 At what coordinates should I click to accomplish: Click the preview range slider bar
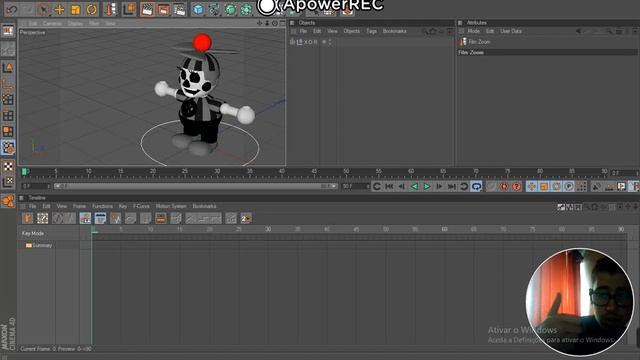coord(196,186)
